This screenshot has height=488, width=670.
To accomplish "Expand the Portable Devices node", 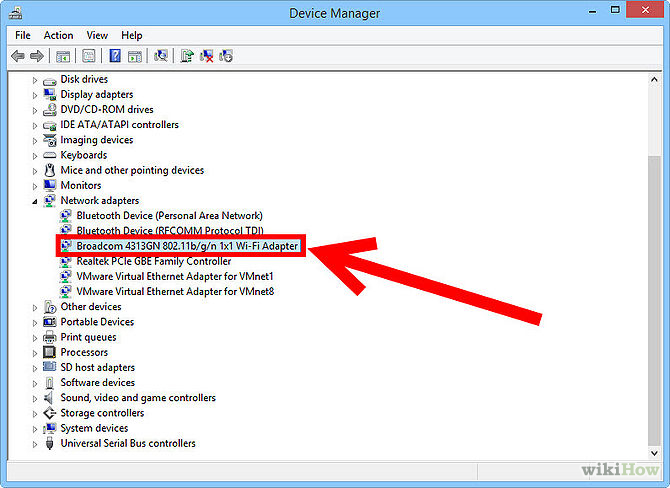I will click(35, 323).
